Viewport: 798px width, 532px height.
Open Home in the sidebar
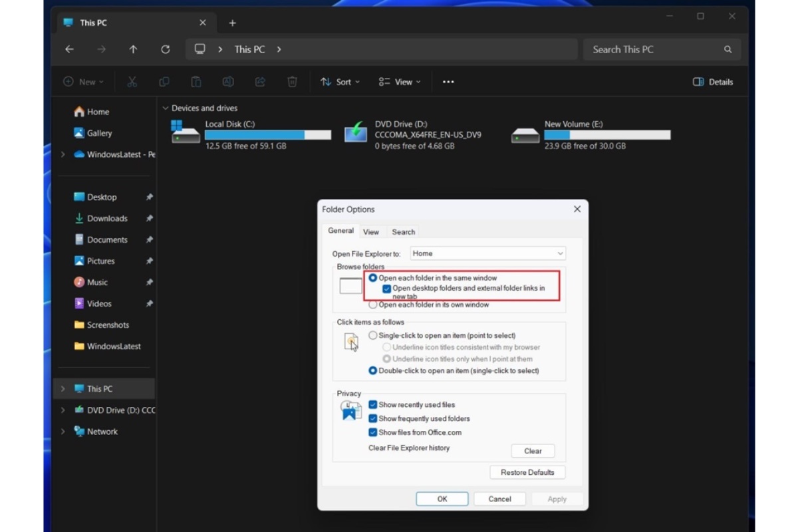click(x=92, y=112)
